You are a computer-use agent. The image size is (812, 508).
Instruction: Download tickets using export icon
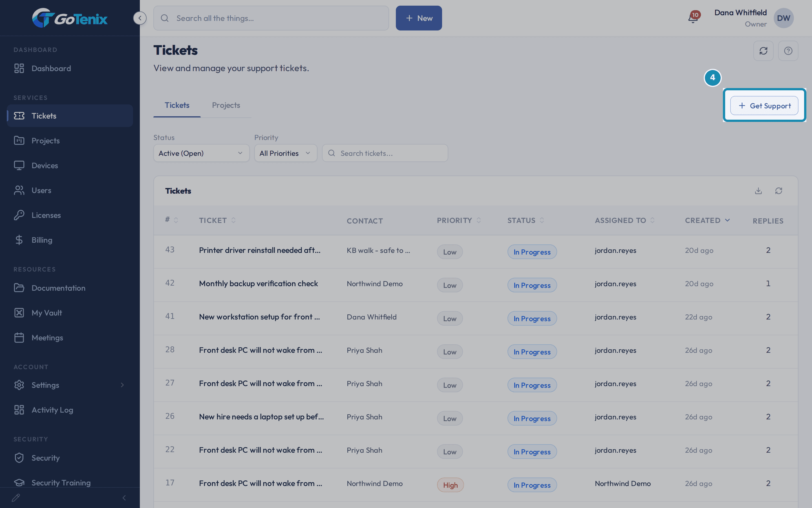pos(758,191)
